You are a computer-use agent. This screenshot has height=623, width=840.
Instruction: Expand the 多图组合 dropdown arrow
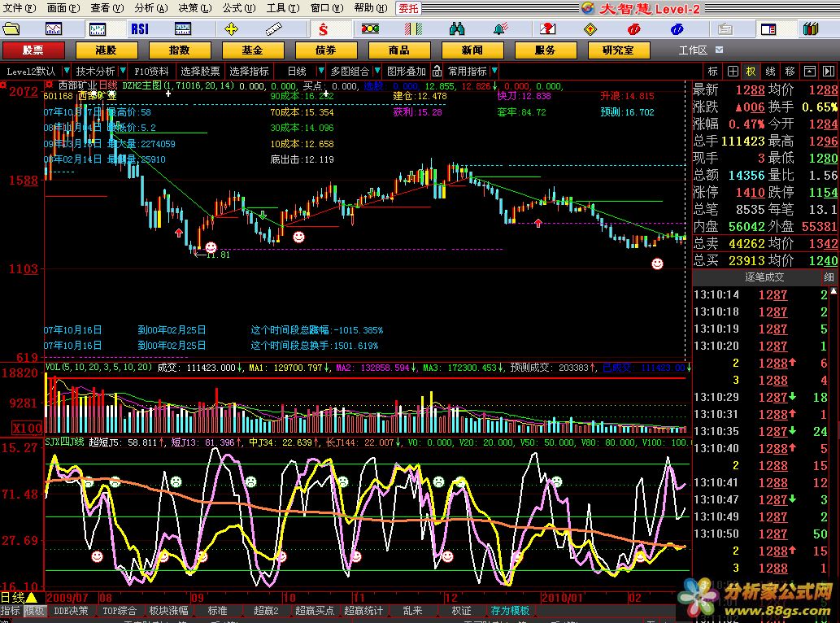pos(377,71)
